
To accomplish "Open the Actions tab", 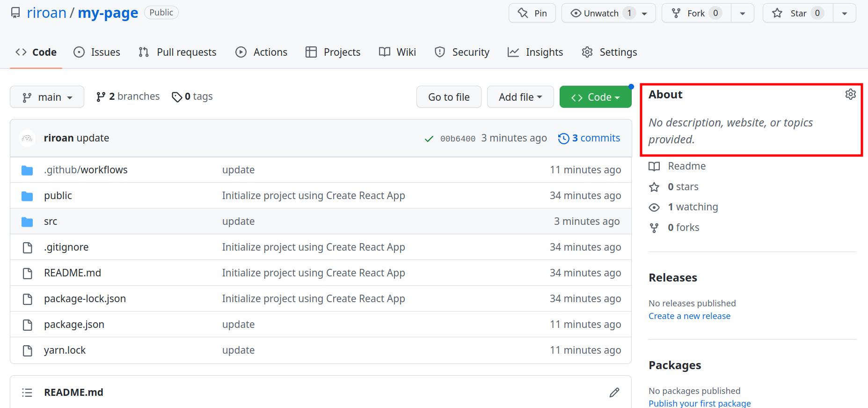I will (261, 52).
